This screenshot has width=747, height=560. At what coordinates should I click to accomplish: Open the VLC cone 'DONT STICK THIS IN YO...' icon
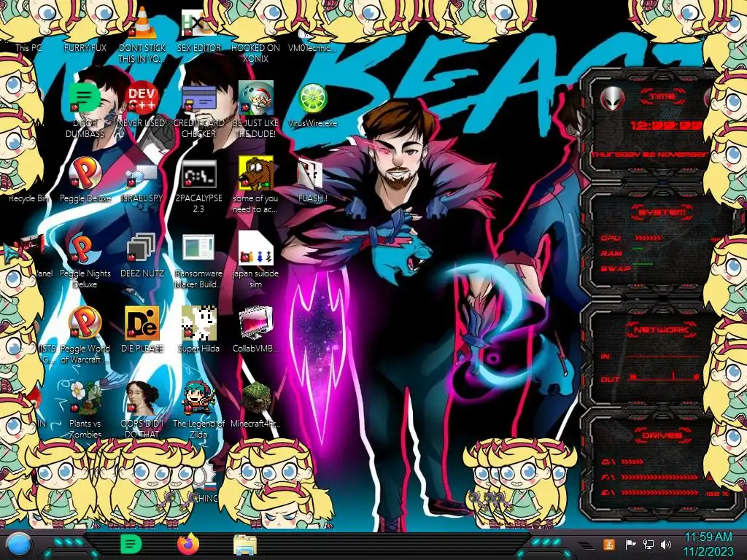click(142, 23)
